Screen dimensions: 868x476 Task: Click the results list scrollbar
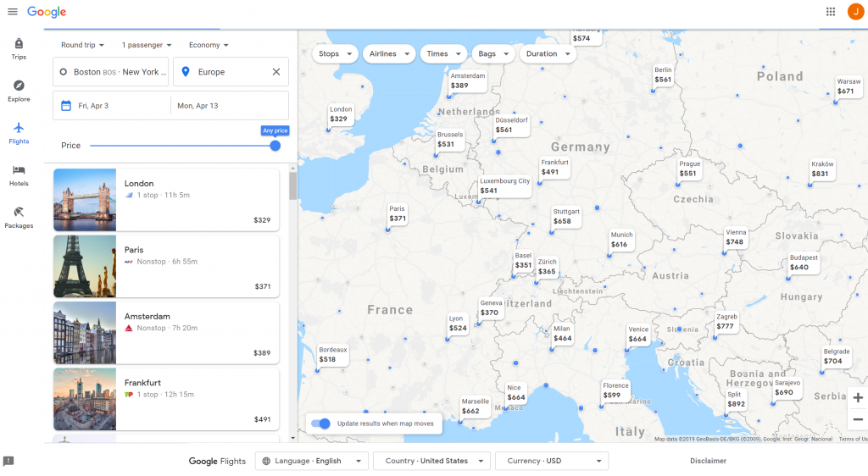click(292, 185)
